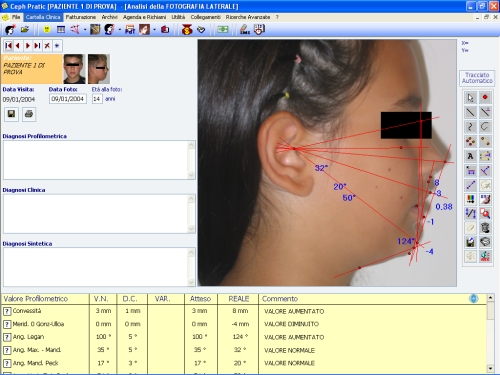Screen dimensions: 500x375
Task: Go to last record arrow
Action: coord(37,46)
